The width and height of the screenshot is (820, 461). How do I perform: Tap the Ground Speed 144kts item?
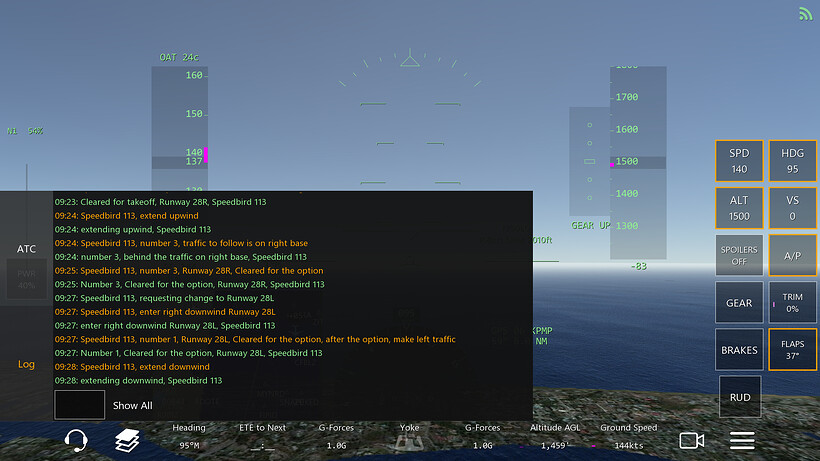pyautogui.click(x=629, y=436)
